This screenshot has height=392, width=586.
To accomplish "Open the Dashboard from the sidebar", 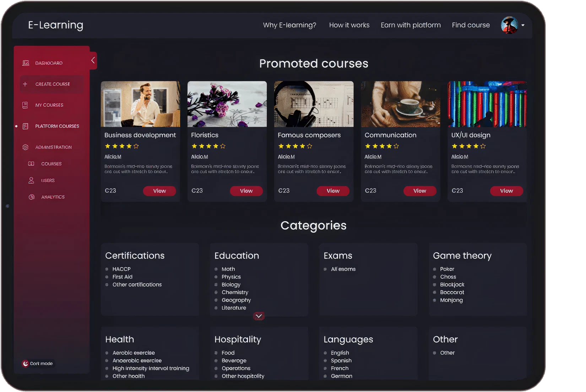I will click(x=48, y=63).
